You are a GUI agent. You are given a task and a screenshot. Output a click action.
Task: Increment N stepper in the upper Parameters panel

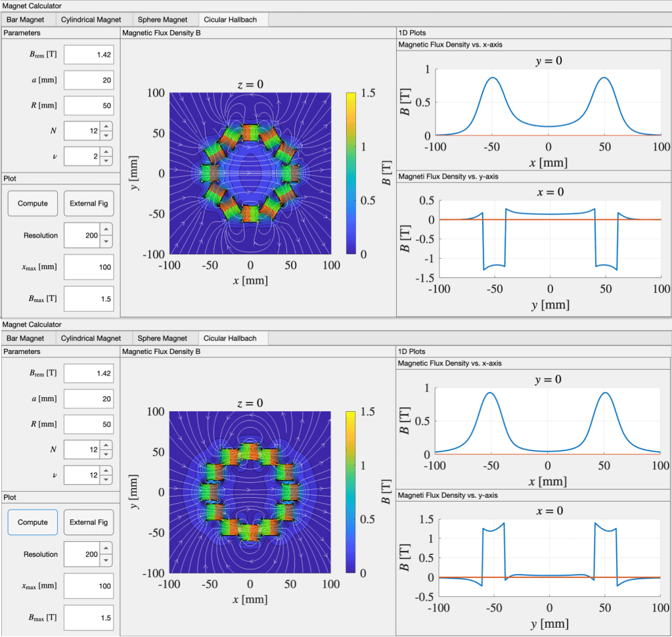(x=106, y=126)
